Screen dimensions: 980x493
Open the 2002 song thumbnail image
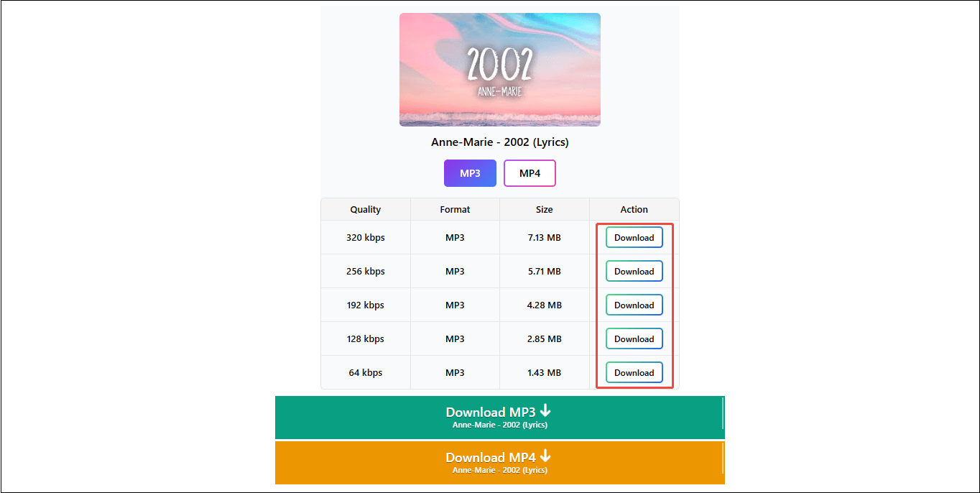[x=499, y=69]
